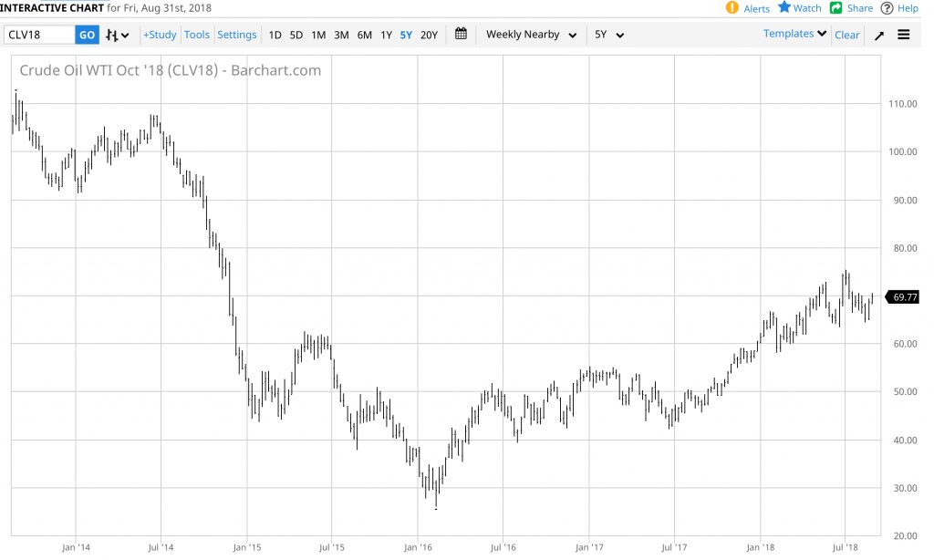This screenshot has width=934, height=560.
Task: Open the calendar date range picker
Action: (x=461, y=35)
